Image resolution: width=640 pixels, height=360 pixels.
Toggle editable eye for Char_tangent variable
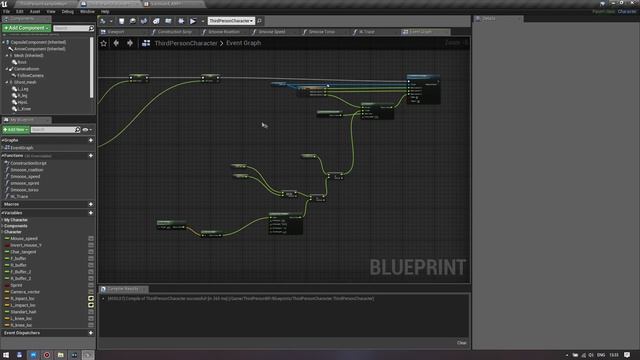91,252
